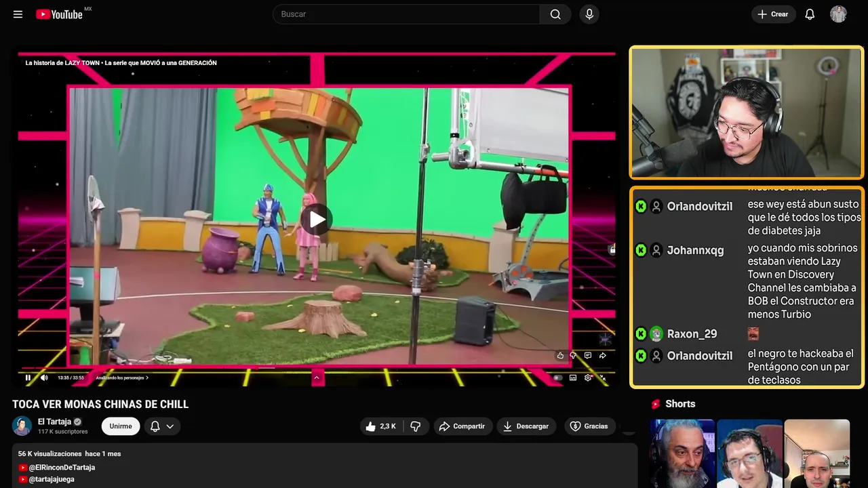Click the streamer webcam overlay

[x=746, y=113]
